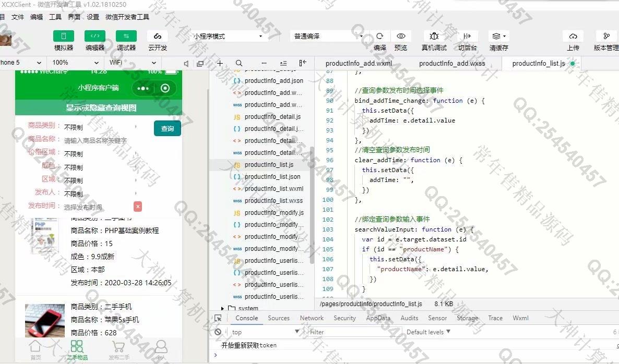
Task: Click the mini program three-dots capsule menu icon
Action: pos(143,88)
